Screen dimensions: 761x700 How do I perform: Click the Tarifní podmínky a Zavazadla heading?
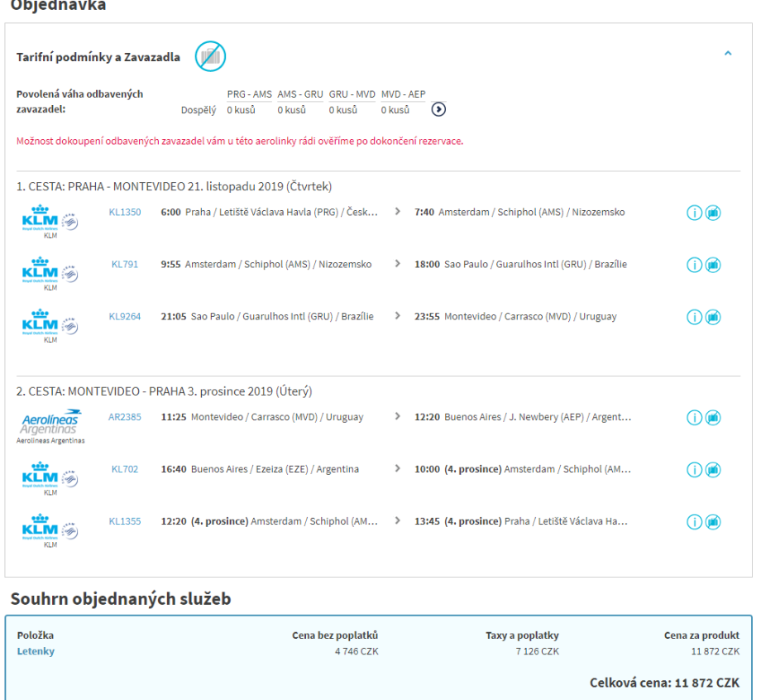pyautogui.click(x=98, y=57)
